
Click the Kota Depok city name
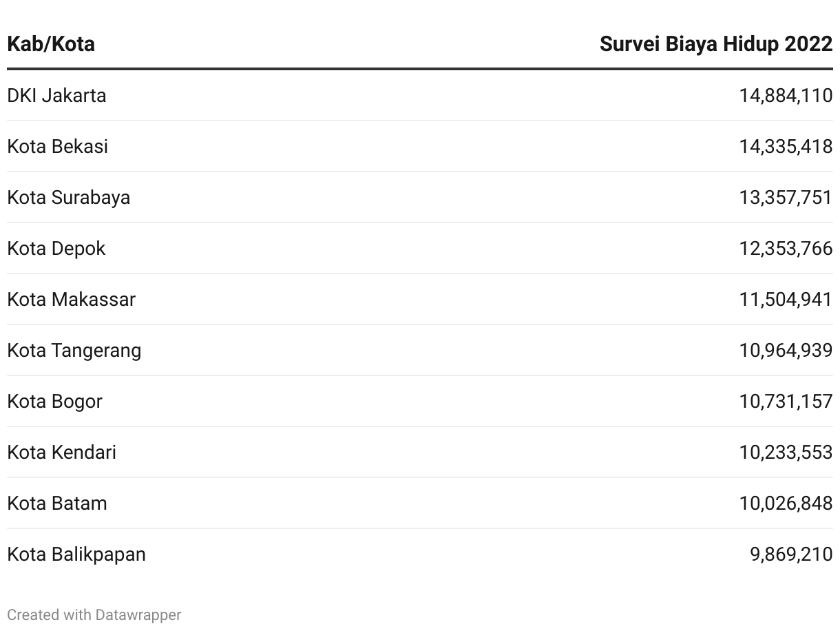56,248
